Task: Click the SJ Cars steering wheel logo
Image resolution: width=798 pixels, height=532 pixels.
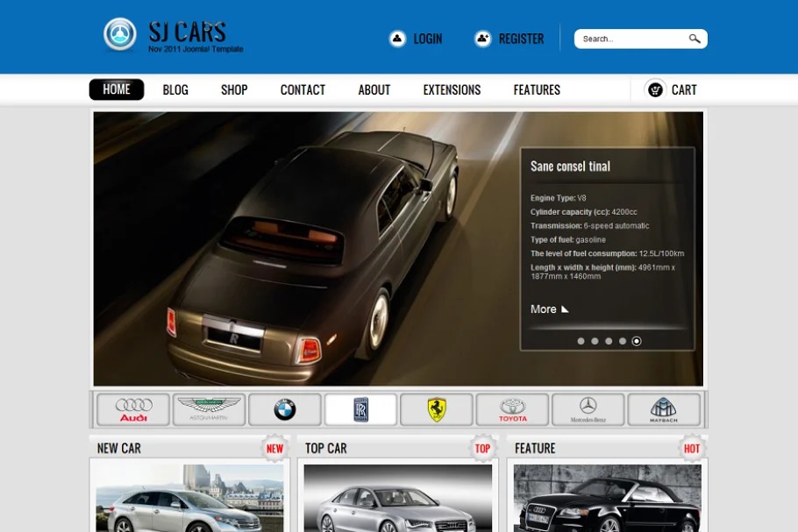Action: [120, 35]
